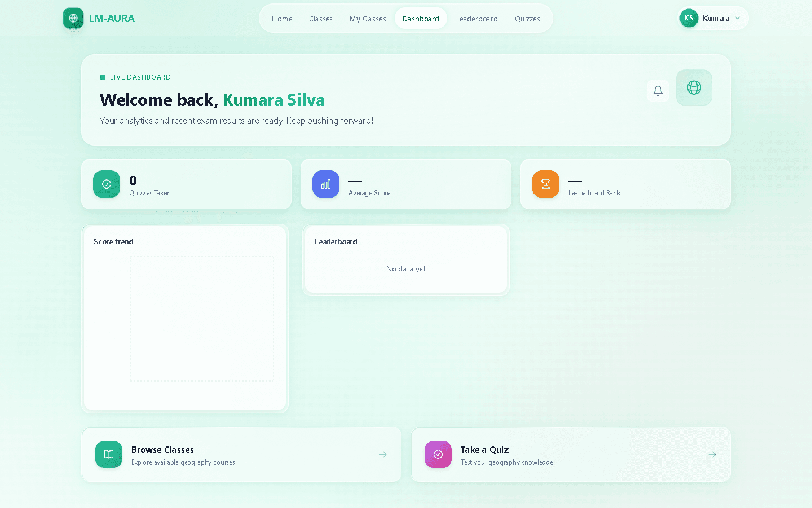Click the Score trend heading

(113, 242)
